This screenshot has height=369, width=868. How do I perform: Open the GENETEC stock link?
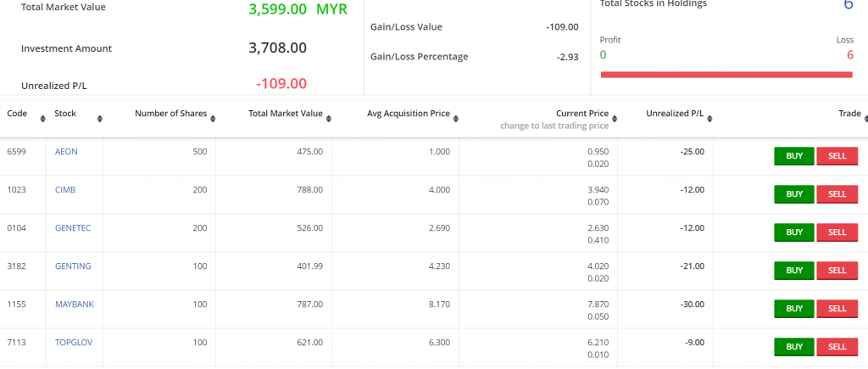73,227
